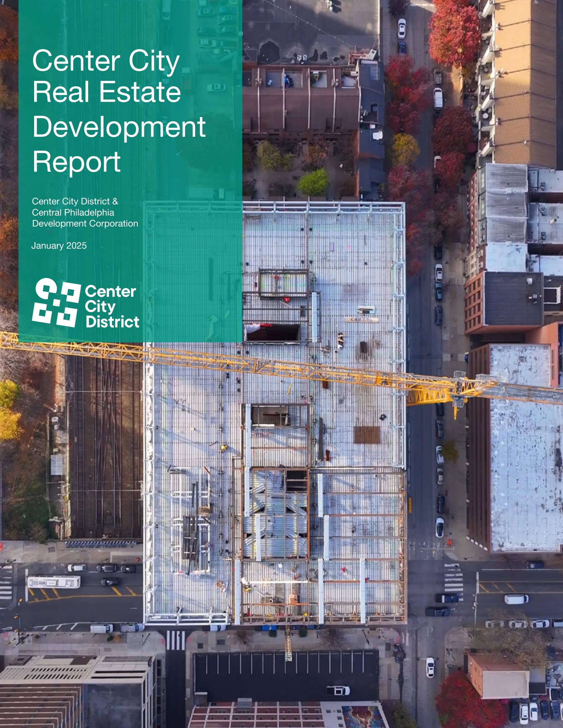Click the Center City District logo symbol
Image resolution: width=563 pixels, height=728 pixels.
(x=55, y=303)
